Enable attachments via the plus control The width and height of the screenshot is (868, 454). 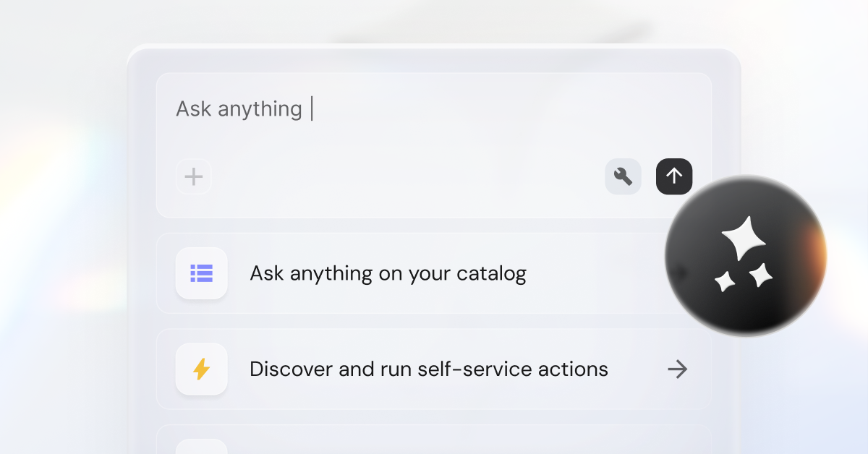coord(193,176)
